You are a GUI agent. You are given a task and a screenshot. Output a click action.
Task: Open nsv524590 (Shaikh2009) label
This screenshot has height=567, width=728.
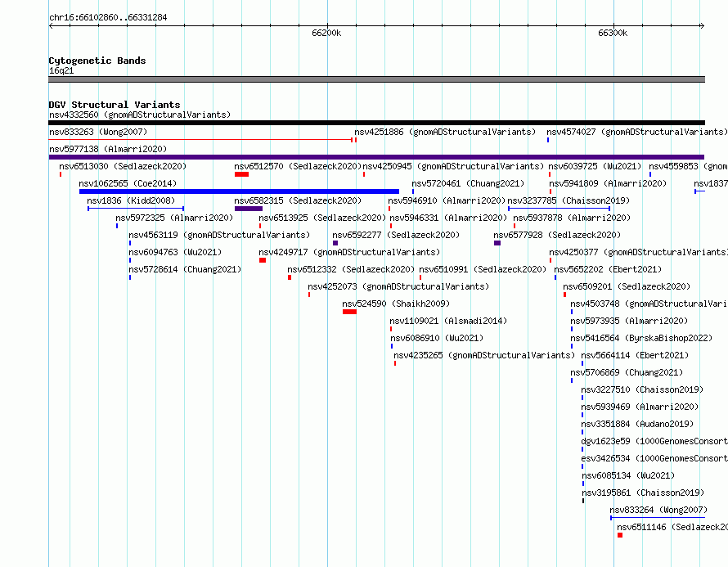(x=396, y=304)
